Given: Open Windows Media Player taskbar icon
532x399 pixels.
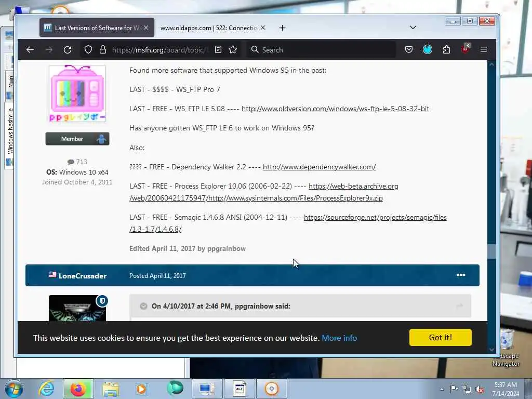Looking at the screenshot, I should click(x=142, y=389).
